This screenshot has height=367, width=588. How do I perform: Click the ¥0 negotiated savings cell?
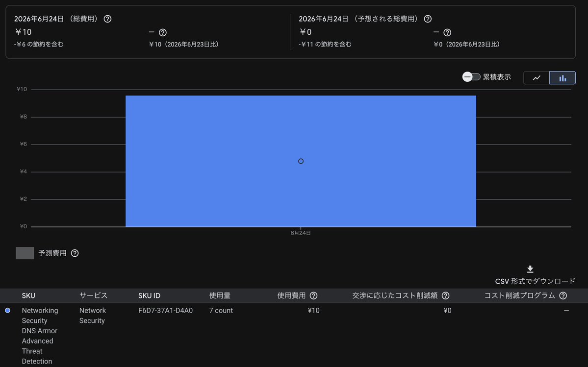click(x=447, y=311)
